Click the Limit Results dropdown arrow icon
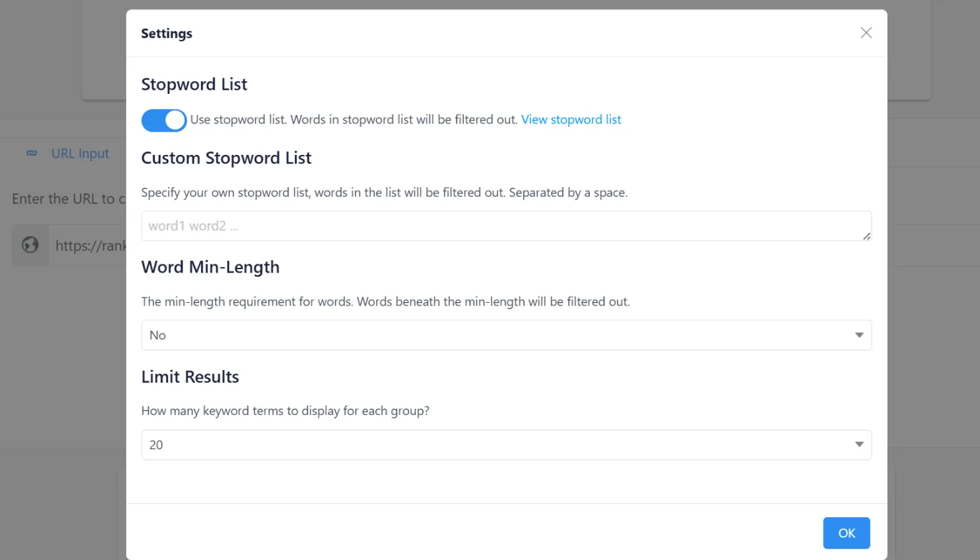The height and width of the screenshot is (560, 980). [x=859, y=444]
